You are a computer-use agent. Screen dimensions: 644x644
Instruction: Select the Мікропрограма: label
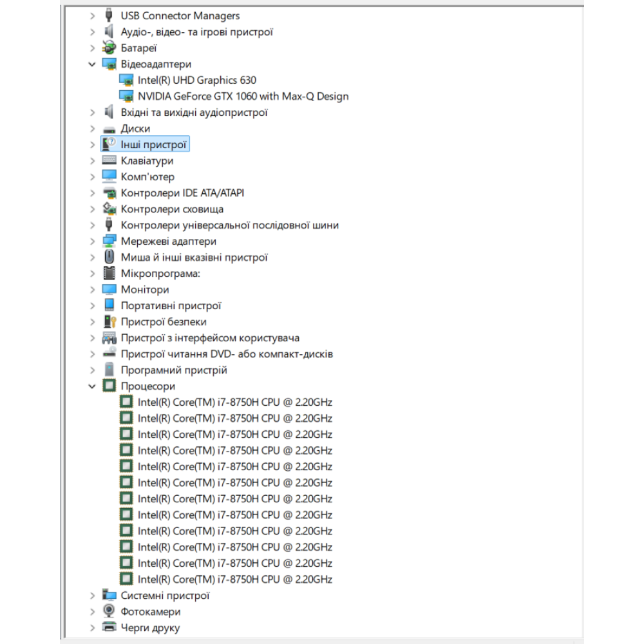(160, 274)
